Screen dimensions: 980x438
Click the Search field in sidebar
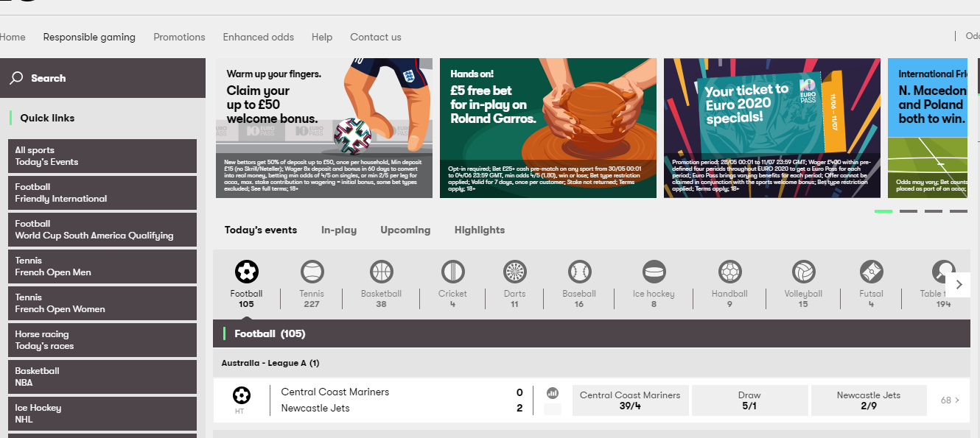pyautogui.click(x=102, y=78)
